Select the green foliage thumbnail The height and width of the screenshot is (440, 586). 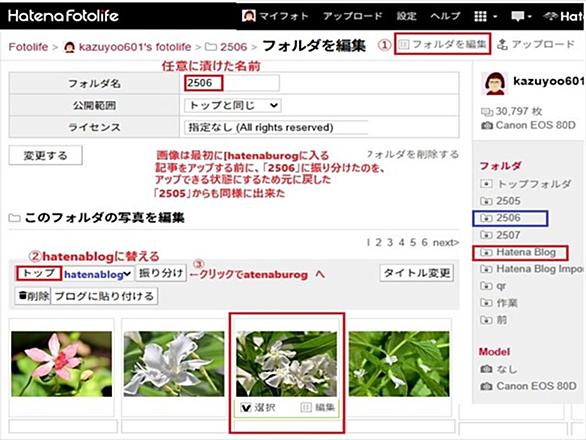click(x=399, y=364)
